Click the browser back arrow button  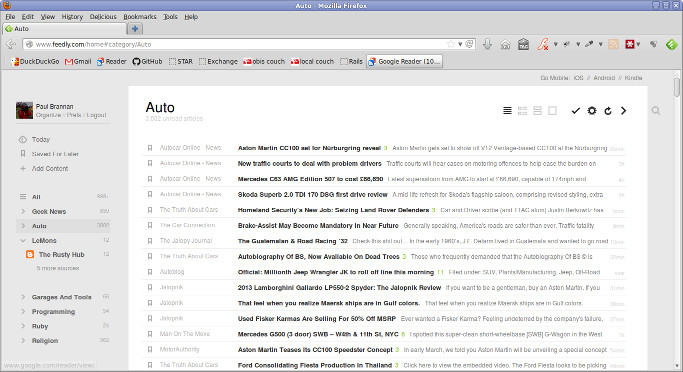tap(11, 44)
